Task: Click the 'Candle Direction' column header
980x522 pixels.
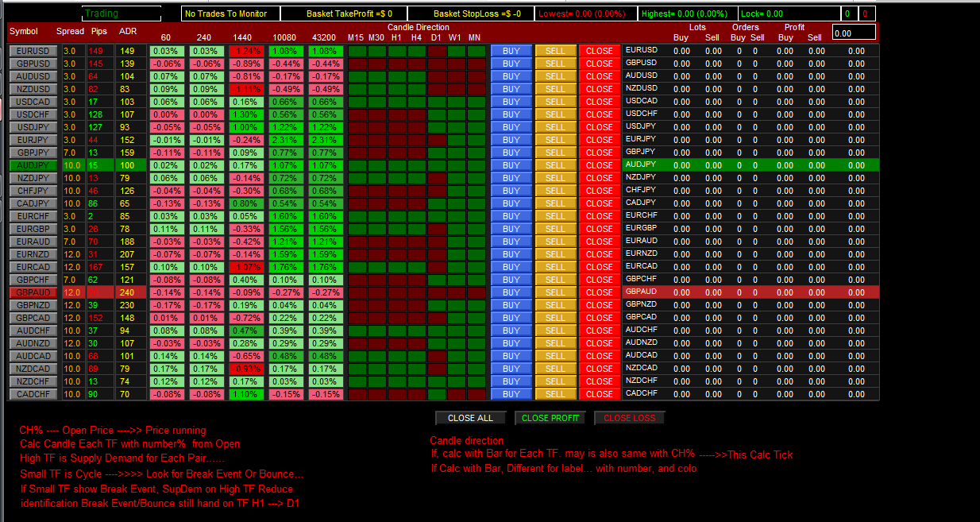Action: tap(418, 28)
